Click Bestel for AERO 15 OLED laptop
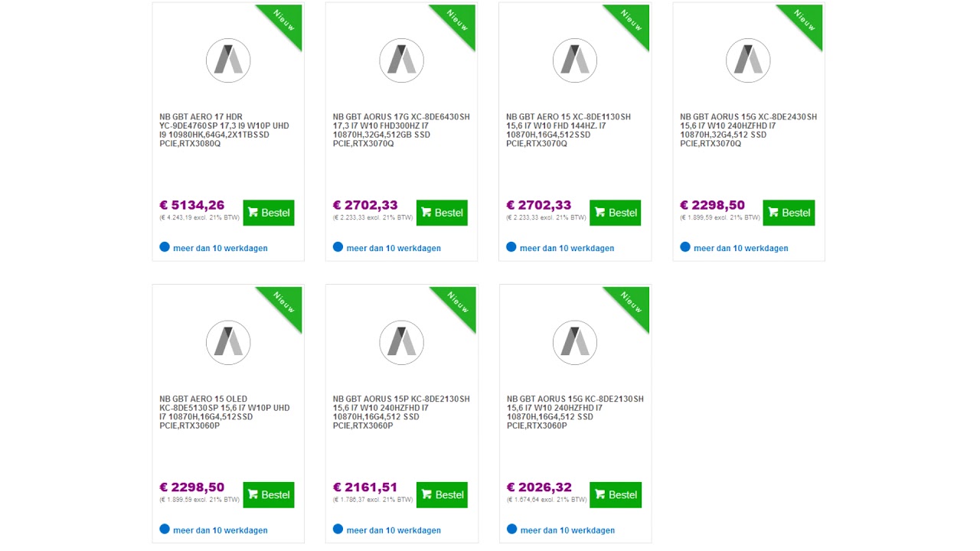Viewport: 980px width, 551px height. click(269, 494)
